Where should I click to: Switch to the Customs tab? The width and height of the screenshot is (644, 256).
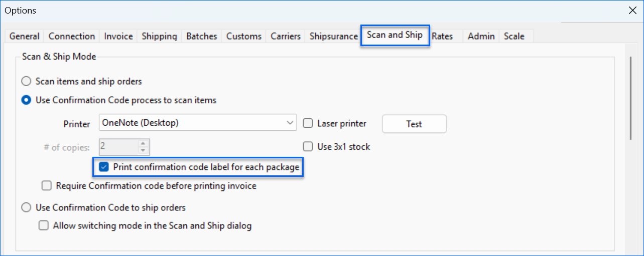point(243,37)
